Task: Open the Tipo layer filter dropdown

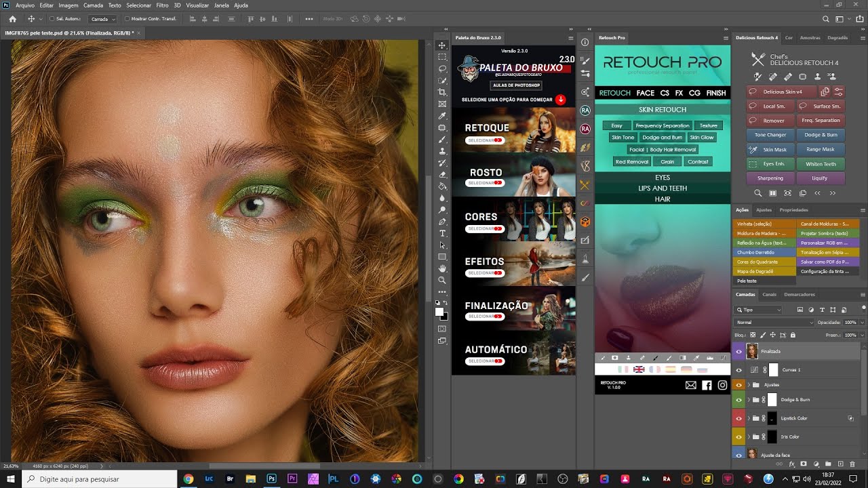Action: (x=759, y=310)
